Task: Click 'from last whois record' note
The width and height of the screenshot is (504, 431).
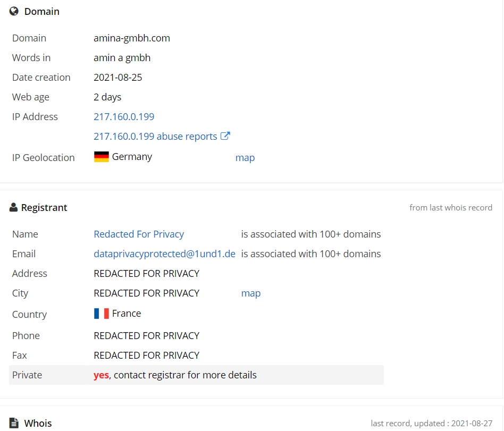Action: (451, 208)
